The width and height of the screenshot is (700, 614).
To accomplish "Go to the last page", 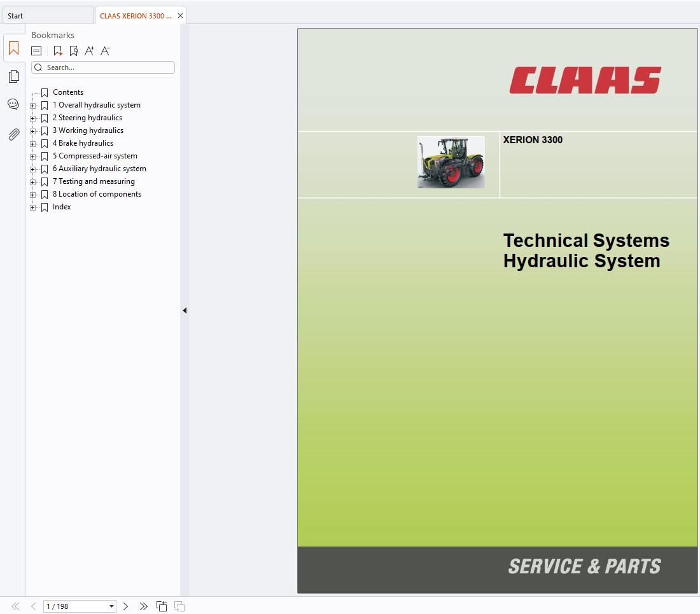I will (143, 606).
